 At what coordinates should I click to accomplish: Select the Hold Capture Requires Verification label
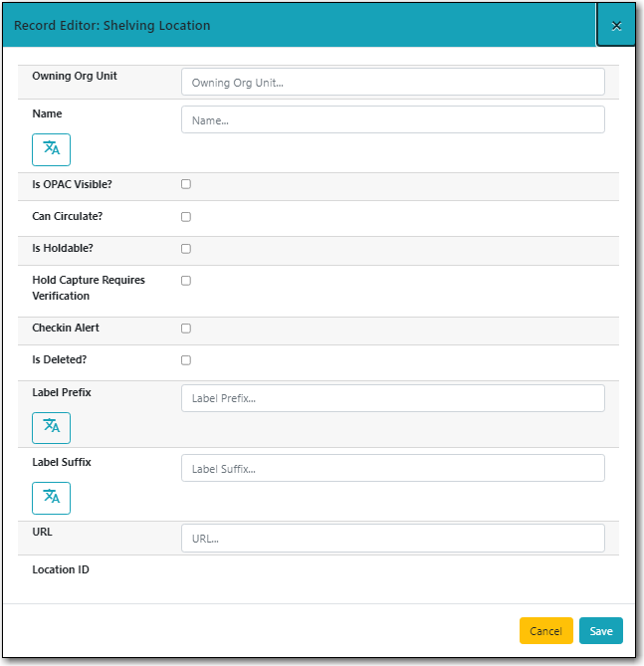[89, 288]
